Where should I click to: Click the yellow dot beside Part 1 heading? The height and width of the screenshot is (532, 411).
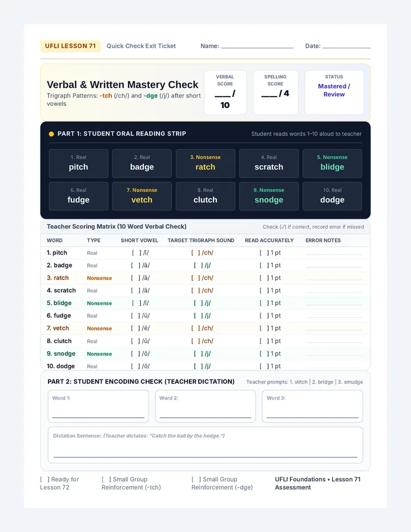point(51,134)
